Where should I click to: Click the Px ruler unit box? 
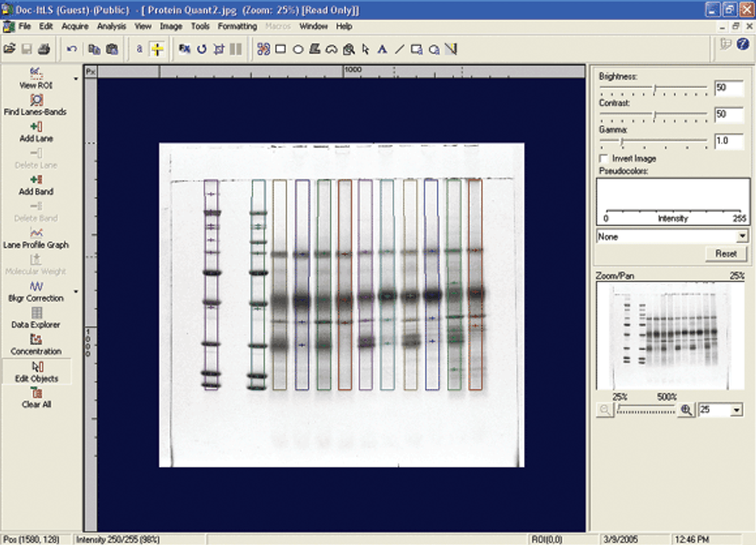pyautogui.click(x=90, y=72)
